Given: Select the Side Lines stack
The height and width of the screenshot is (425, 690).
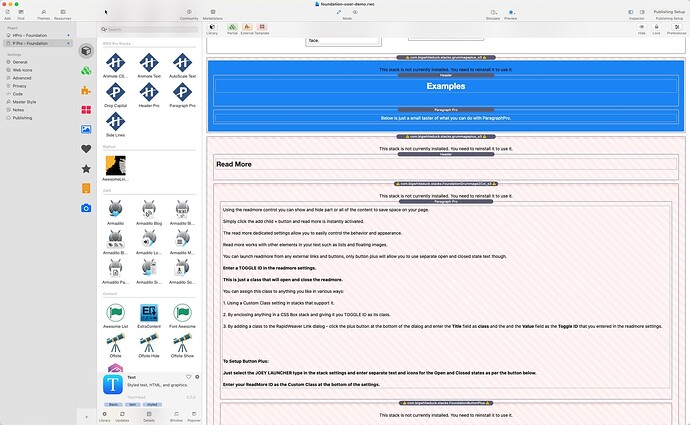Looking at the screenshot, I should click(x=115, y=124).
